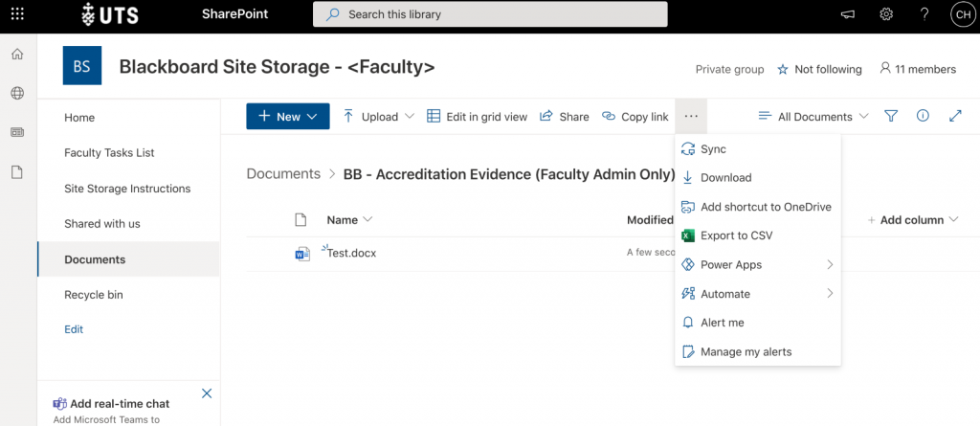This screenshot has height=426, width=980.
Task: Open the Add column dropdown
Action: click(913, 219)
